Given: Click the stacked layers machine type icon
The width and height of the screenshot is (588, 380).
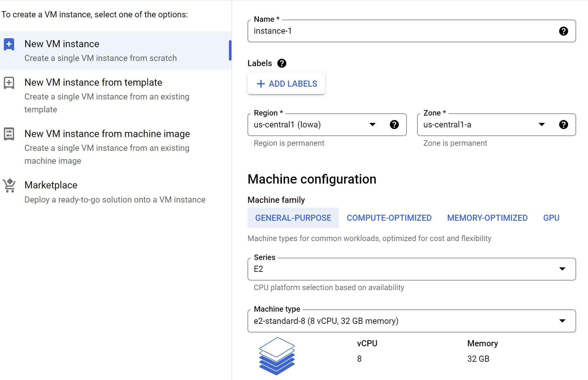Looking at the screenshot, I should (277, 356).
